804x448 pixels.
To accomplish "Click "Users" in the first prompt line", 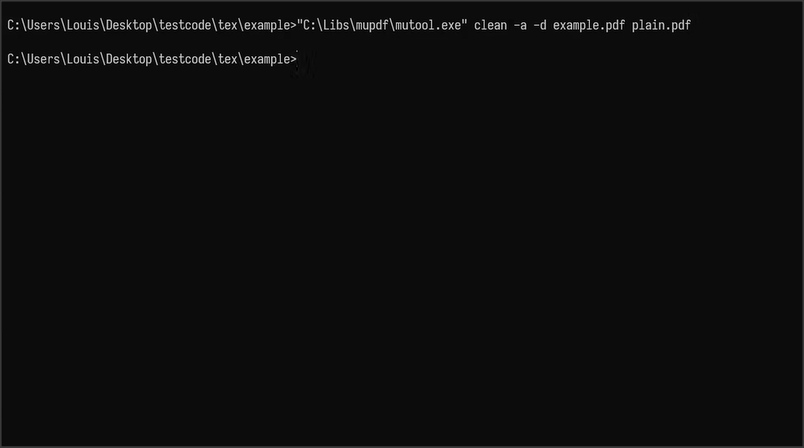I will click(44, 25).
